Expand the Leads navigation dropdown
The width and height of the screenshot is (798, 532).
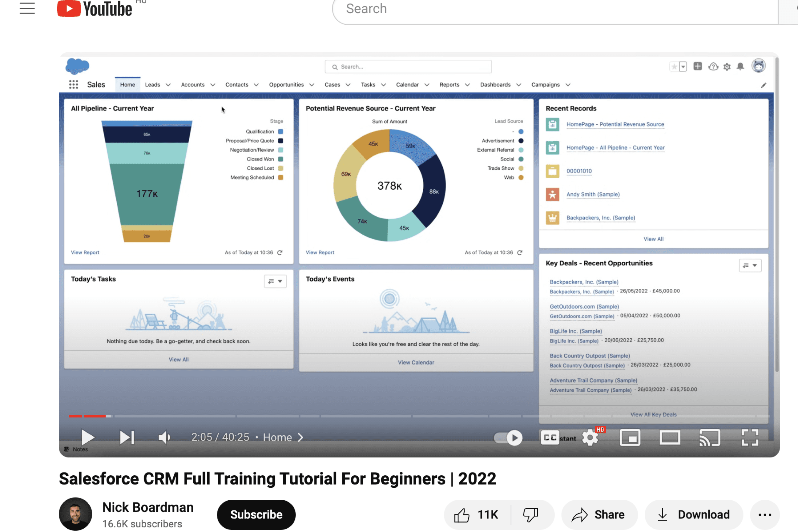click(168, 84)
